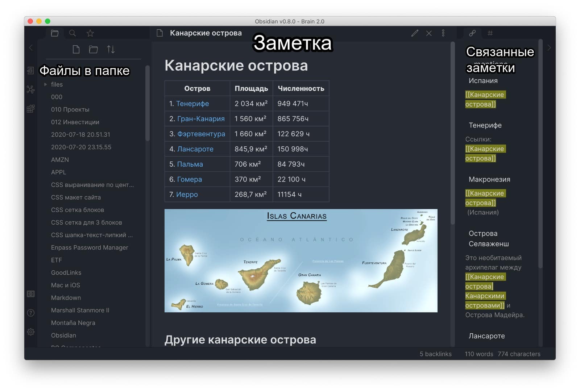Open the Mac и iOS note
Image resolution: width=580 pixels, height=392 pixels.
pyautogui.click(x=66, y=285)
